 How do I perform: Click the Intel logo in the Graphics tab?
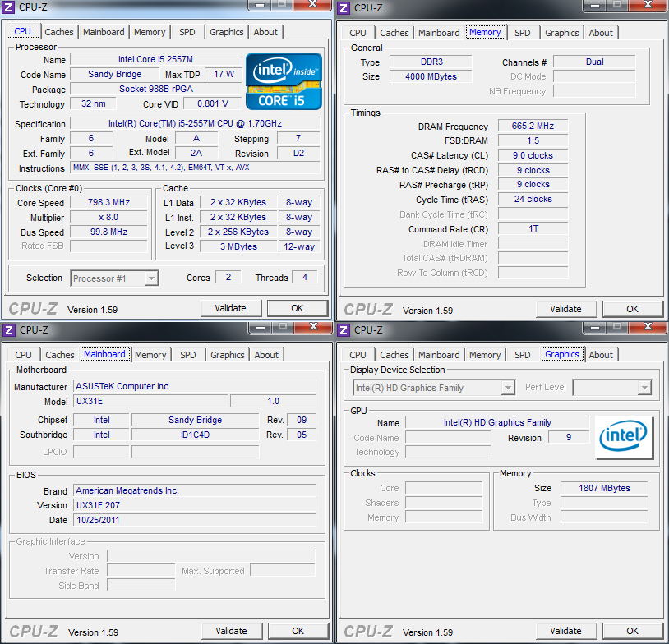(623, 436)
